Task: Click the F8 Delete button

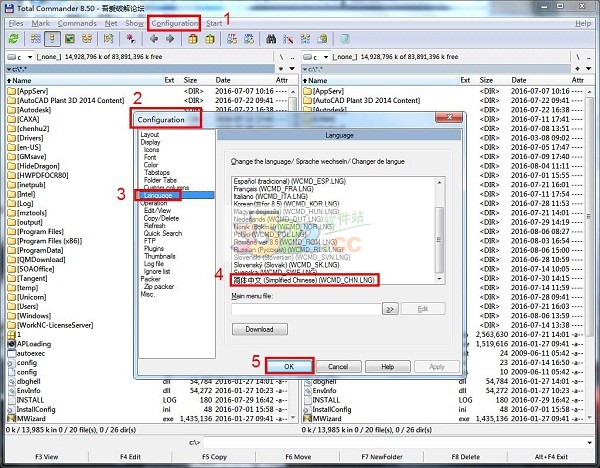Action: pos(466,457)
